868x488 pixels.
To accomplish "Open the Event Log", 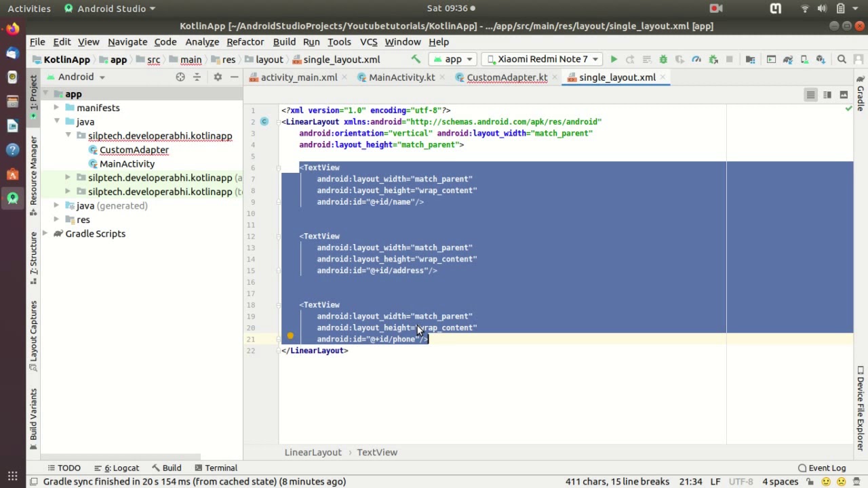I will [822, 468].
